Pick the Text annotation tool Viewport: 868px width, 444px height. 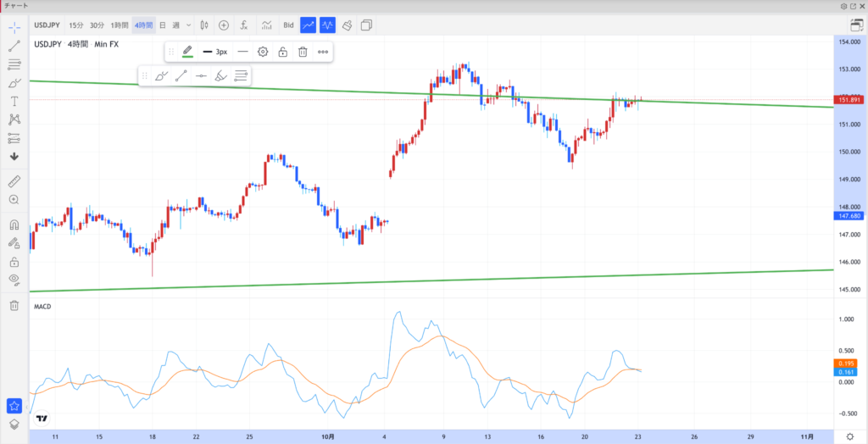click(x=14, y=101)
